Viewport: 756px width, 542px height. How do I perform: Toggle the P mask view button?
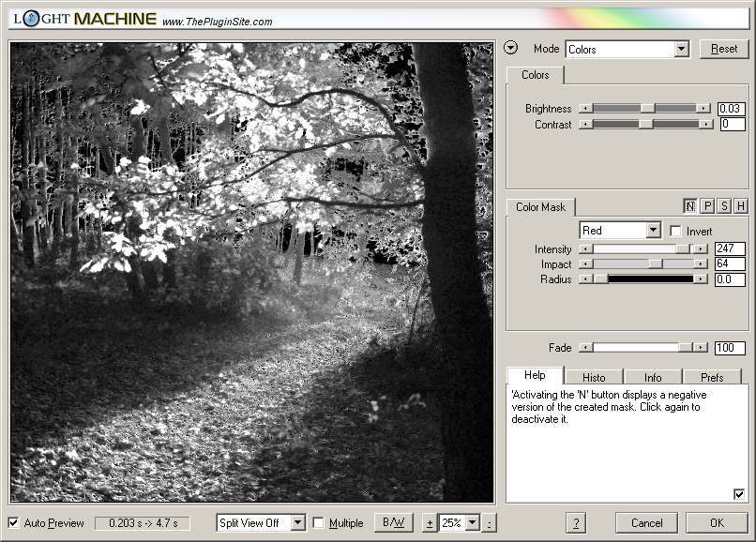point(707,206)
